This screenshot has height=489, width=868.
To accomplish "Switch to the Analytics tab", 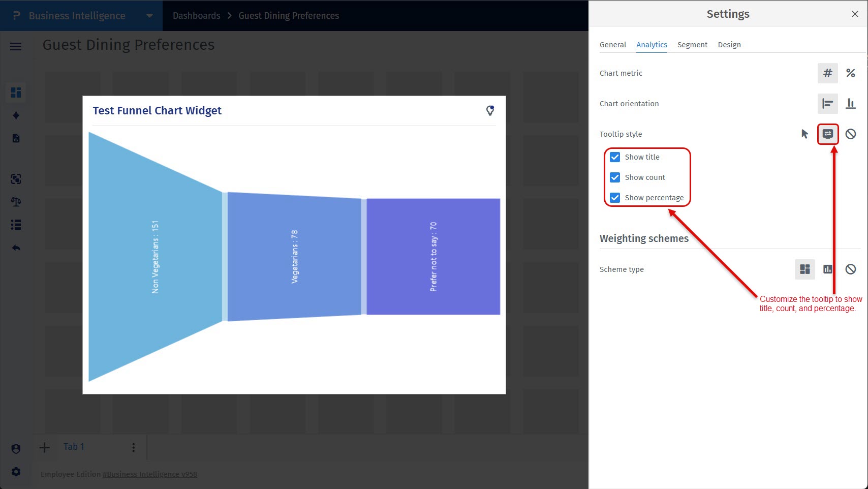I will 652,45.
